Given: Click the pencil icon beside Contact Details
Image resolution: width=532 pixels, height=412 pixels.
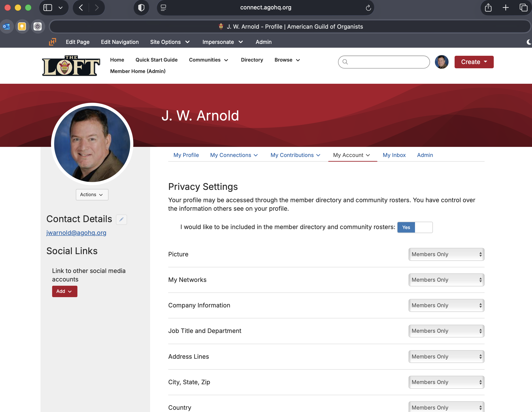Looking at the screenshot, I should tap(121, 219).
